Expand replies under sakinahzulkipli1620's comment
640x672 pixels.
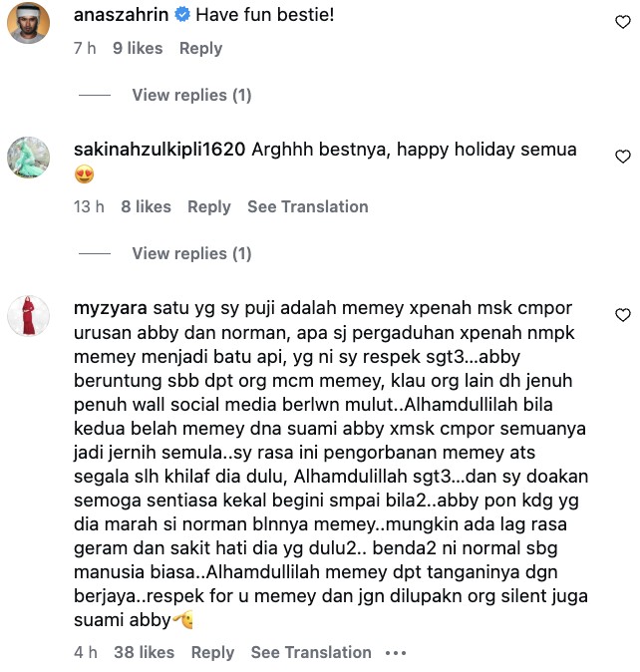click(191, 253)
